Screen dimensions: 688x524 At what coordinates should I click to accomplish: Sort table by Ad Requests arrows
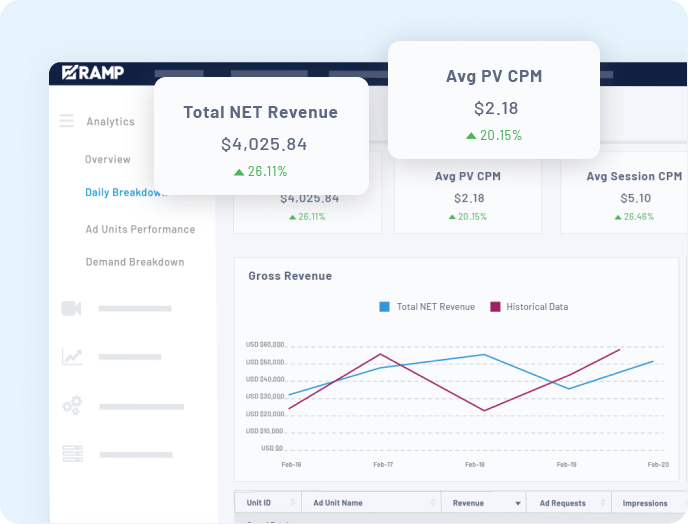point(603,503)
